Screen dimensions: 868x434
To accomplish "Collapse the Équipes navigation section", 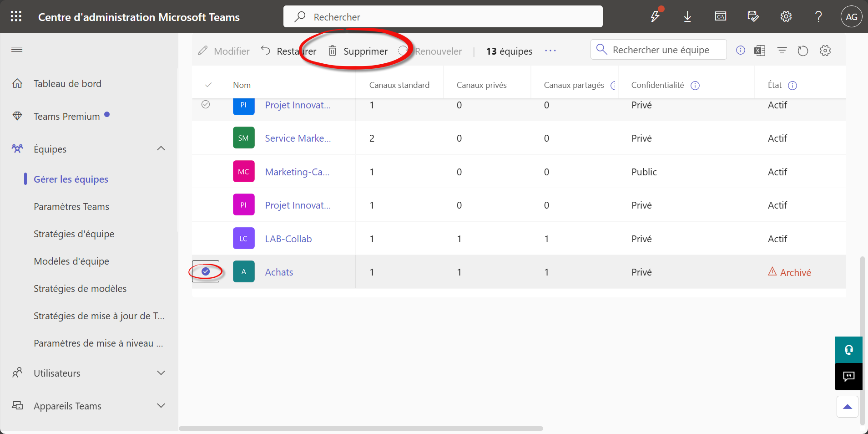I will coord(161,149).
